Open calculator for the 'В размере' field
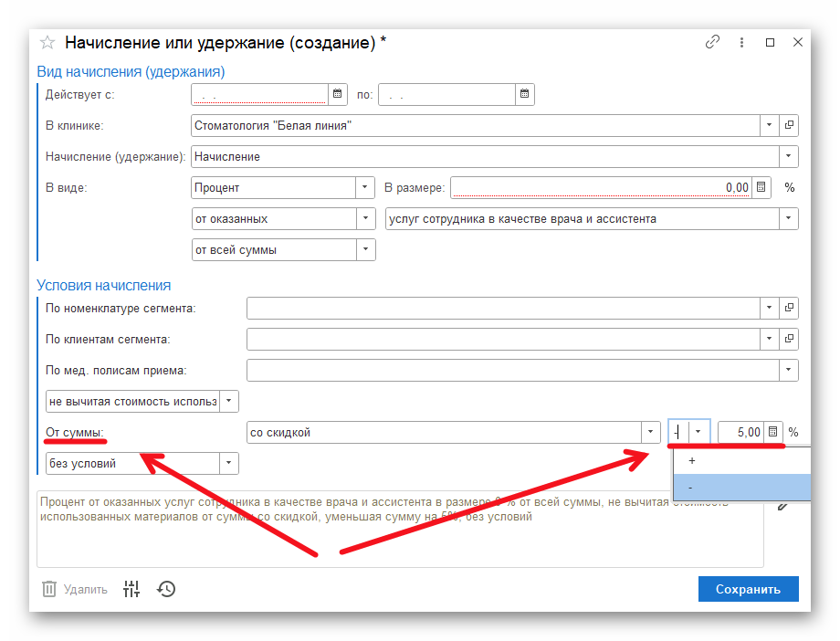 click(x=762, y=187)
